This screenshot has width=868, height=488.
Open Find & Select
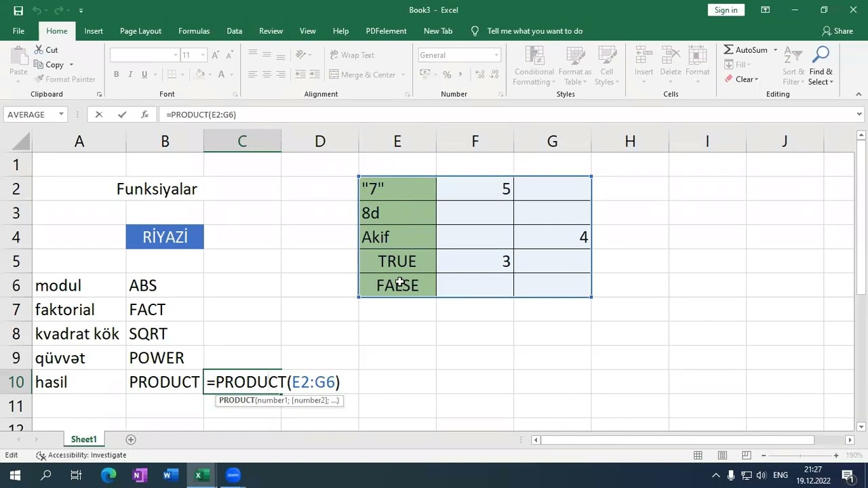pos(821,66)
